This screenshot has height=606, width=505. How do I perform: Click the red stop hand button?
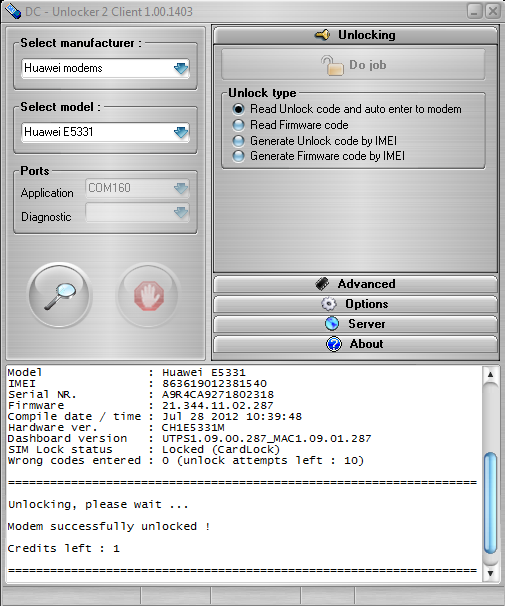coord(149,296)
